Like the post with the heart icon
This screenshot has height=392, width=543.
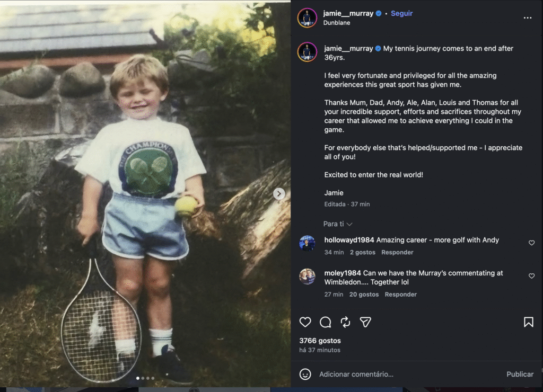pyautogui.click(x=305, y=322)
